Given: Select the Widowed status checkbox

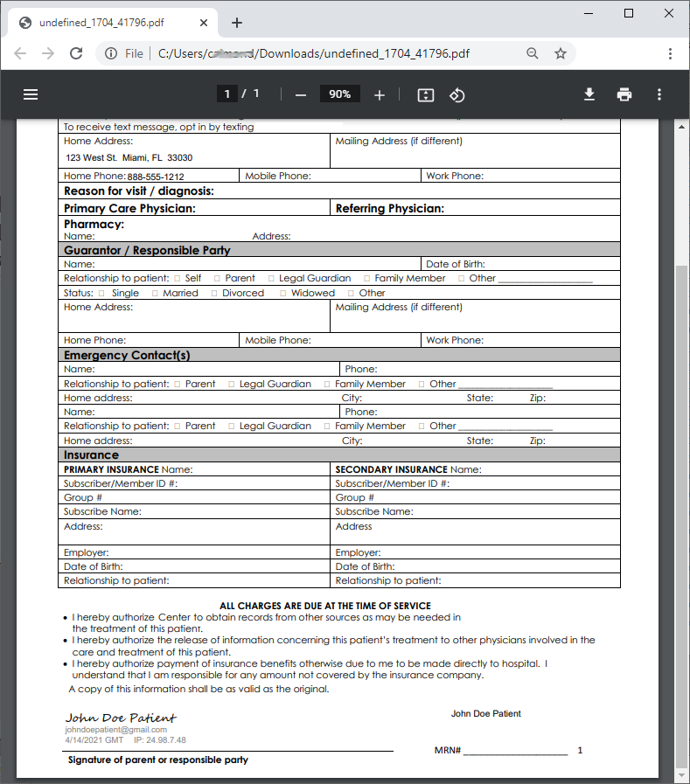Looking at the screenshot, I should pyautogui.click(x=282, y=294).
